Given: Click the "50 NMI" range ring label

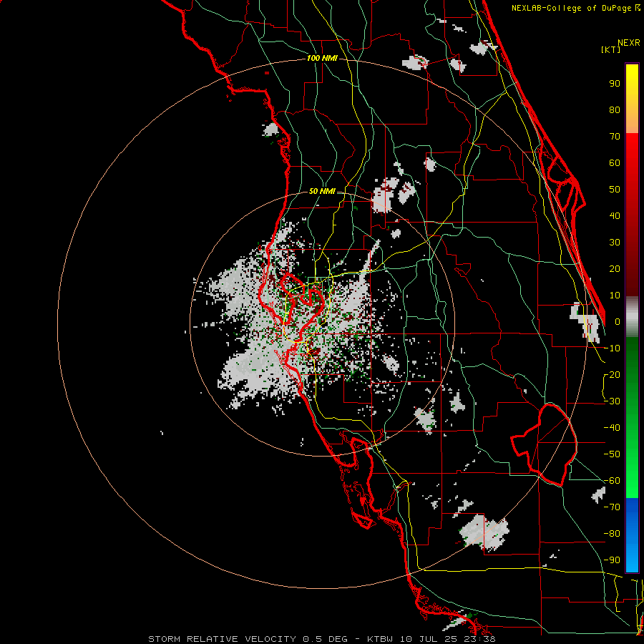Looking at the screenshot, I should 322,191.
